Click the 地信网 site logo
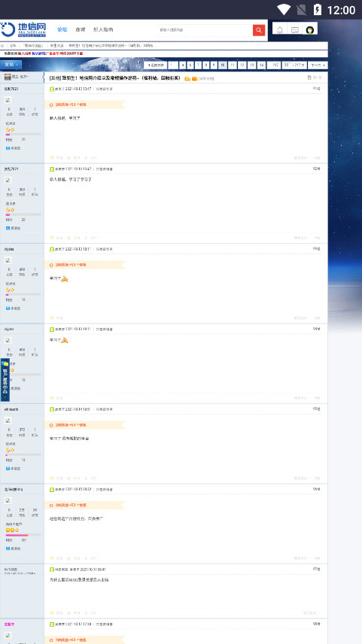The height and width of the screenshot is (644, 362). coord(23,29)
